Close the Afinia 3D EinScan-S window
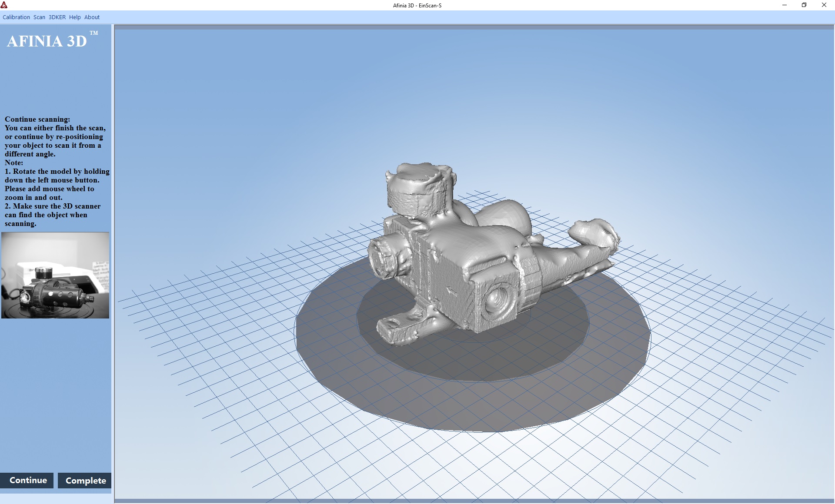The width and height of the screenshot is (835, 504). pyautogui.click(x=824, y=5)
